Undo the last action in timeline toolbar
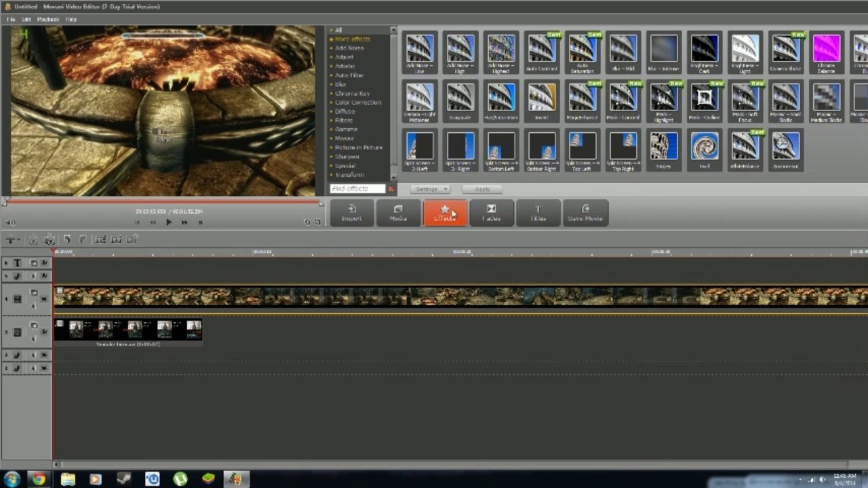868x488 pixels. point(67,239)
